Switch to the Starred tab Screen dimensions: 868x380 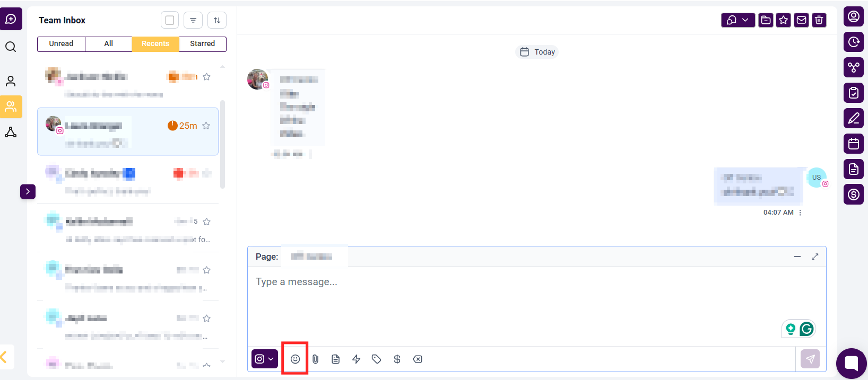[203, 44]
